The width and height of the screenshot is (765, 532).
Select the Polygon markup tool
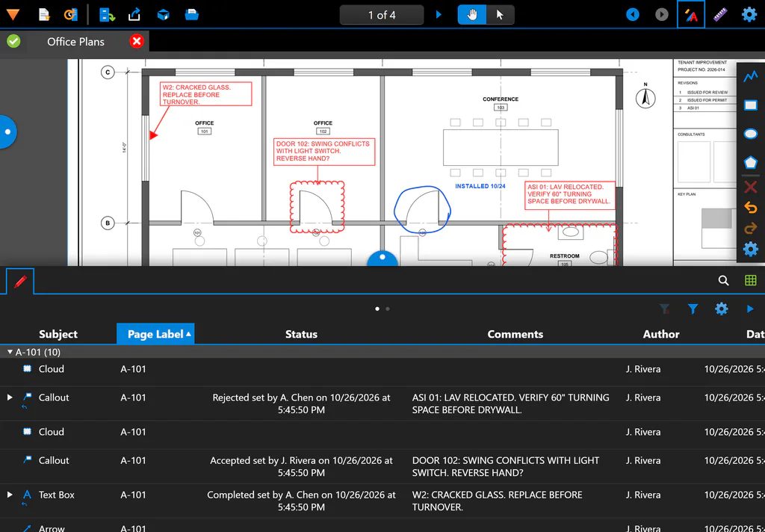750,162
